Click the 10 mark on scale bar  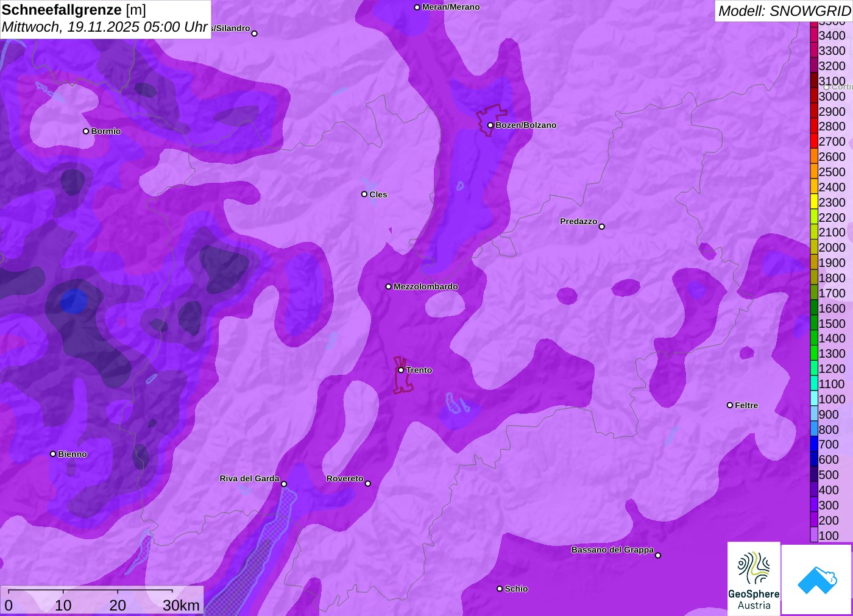[x=63, y=605]
